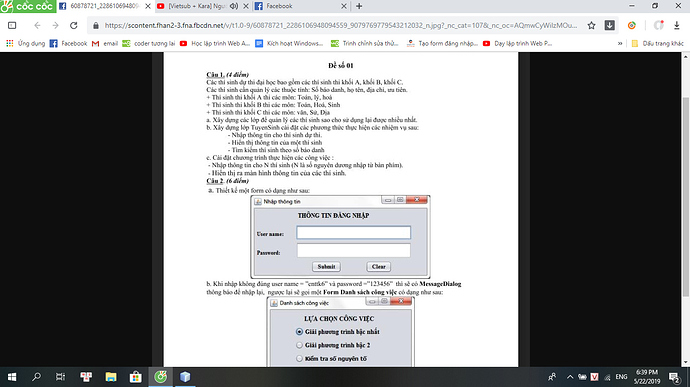Click the address bar URL field
Image resolution: width=690 pixels, height=387 pixels.
coord(340,26)
